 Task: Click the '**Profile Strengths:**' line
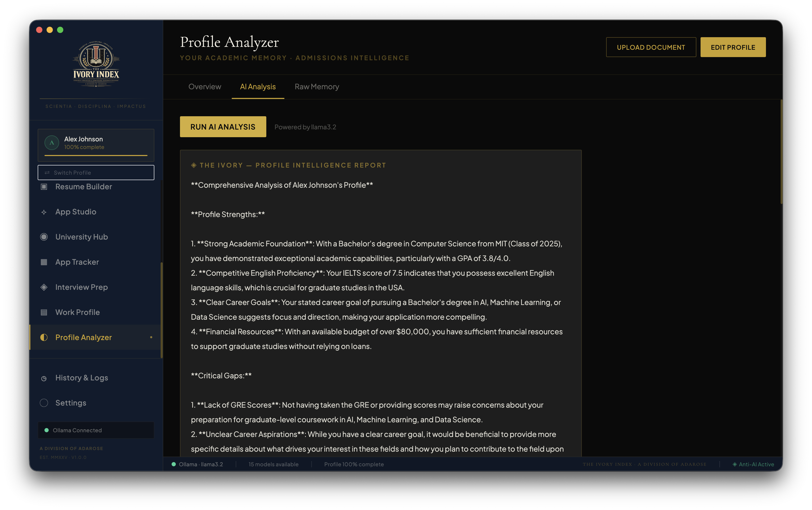(x=228, y=214)
